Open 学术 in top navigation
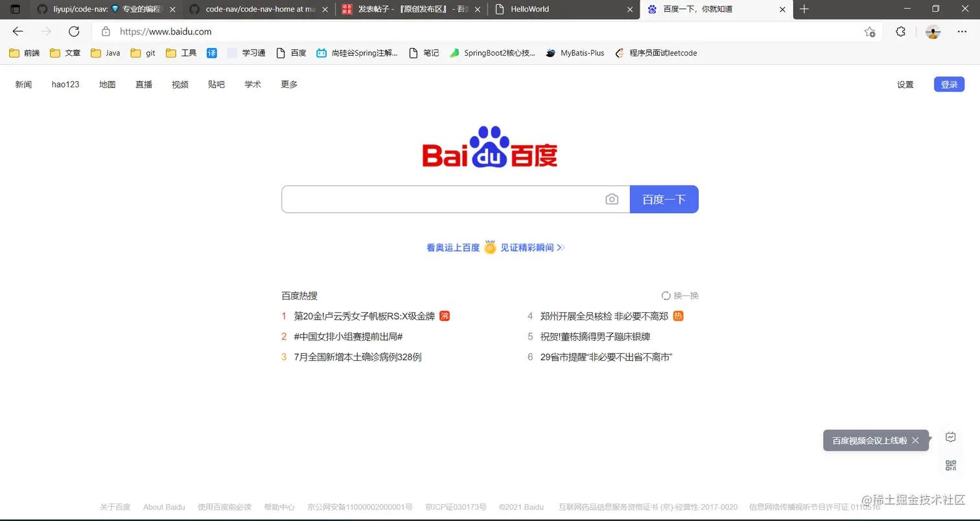 pos(253,84)
